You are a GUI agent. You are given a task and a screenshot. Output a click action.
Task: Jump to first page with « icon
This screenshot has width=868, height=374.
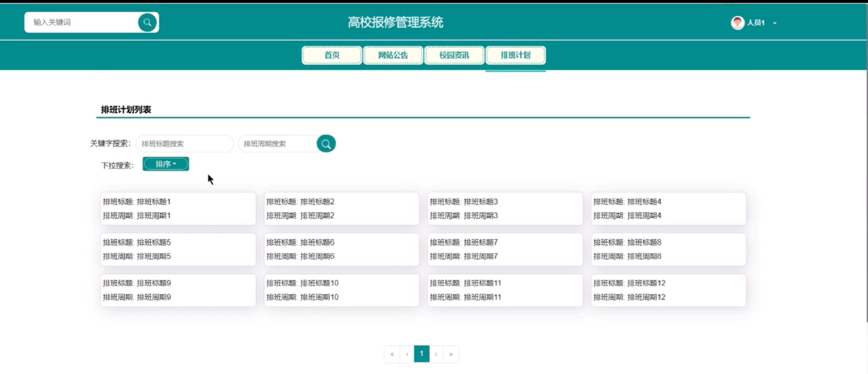[392, 354]
